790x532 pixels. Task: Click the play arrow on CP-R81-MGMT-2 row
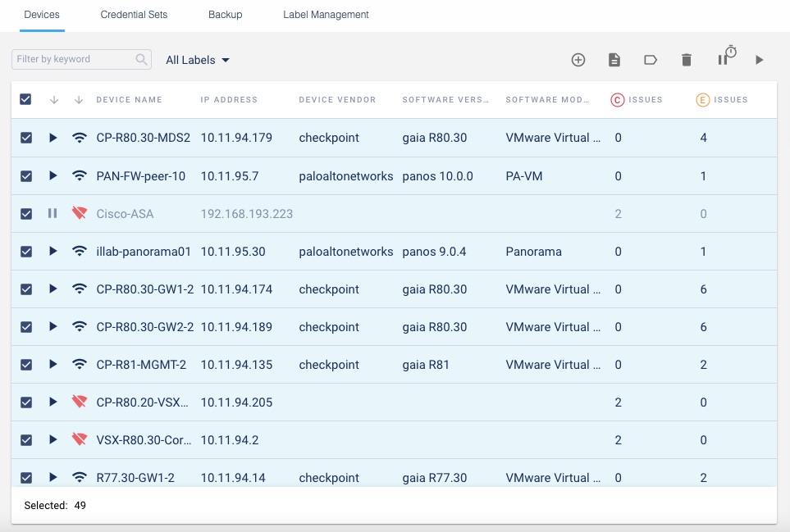(53, 364)
